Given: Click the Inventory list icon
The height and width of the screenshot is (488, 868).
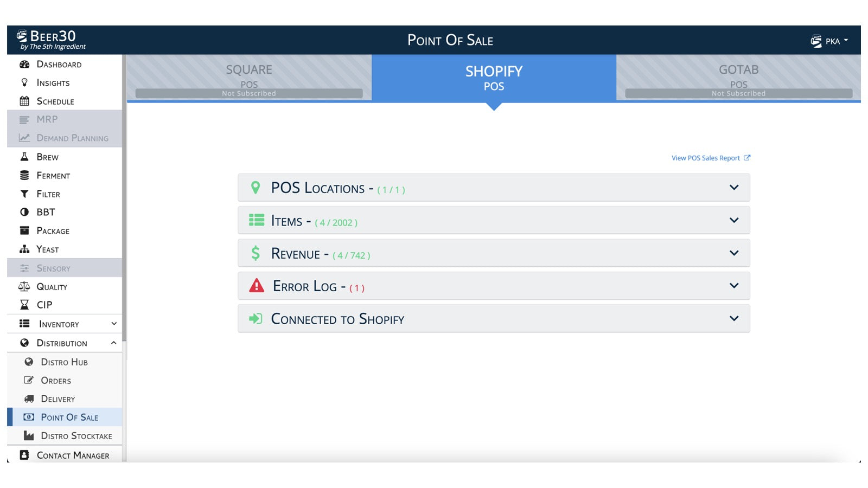Looking at the screenshot, I should [24, 324].
